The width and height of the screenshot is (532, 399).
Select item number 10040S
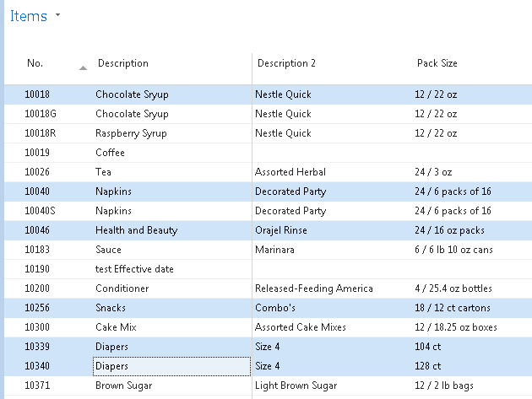(x=41, y=211)
